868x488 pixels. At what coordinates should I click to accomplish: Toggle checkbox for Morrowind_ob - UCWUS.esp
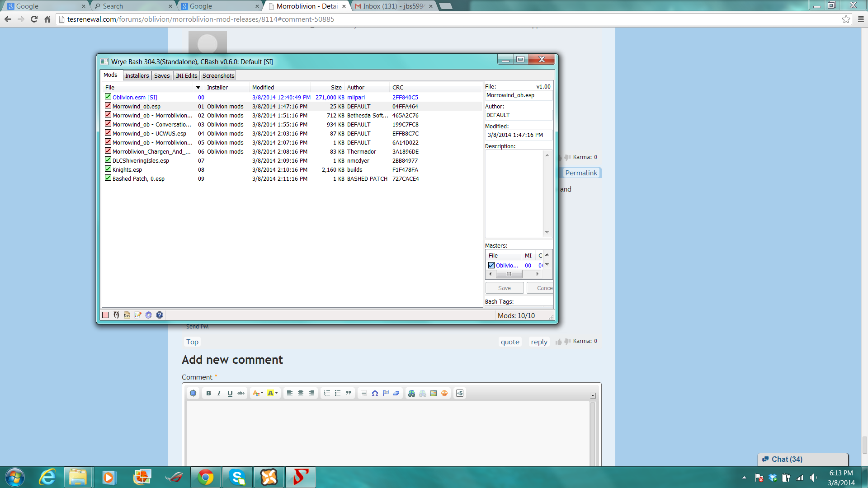(108, 133)
